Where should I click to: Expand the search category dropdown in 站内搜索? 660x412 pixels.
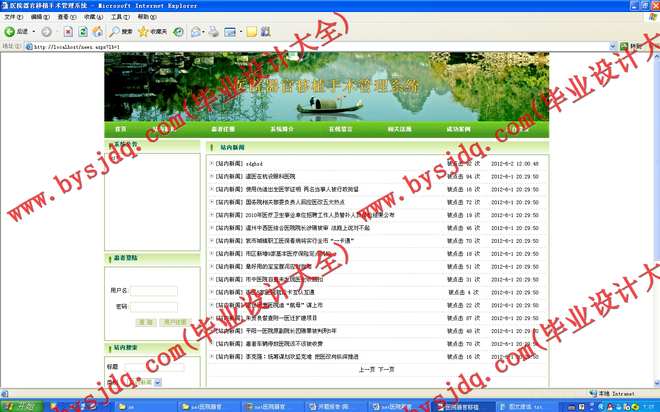tap(156, 381)
